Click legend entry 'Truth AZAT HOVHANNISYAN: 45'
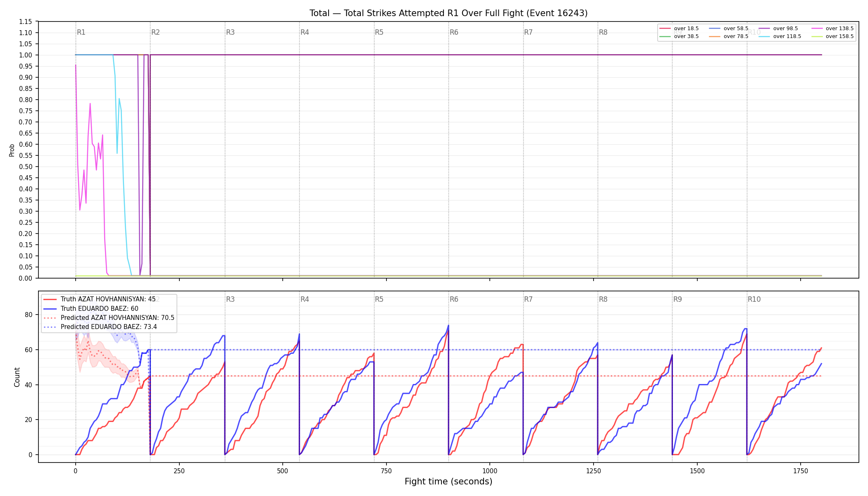 pyautogui.click(x=99, y=299)
